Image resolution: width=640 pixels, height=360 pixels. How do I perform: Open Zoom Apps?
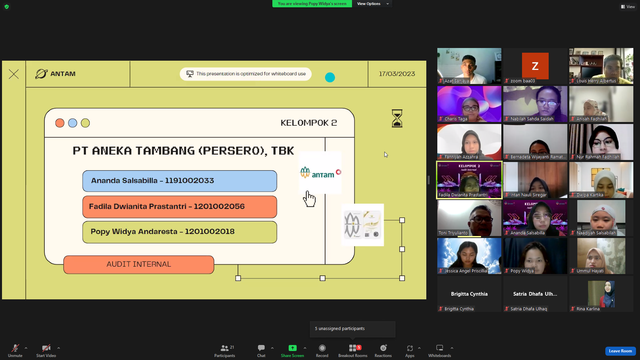coord(410,350)
